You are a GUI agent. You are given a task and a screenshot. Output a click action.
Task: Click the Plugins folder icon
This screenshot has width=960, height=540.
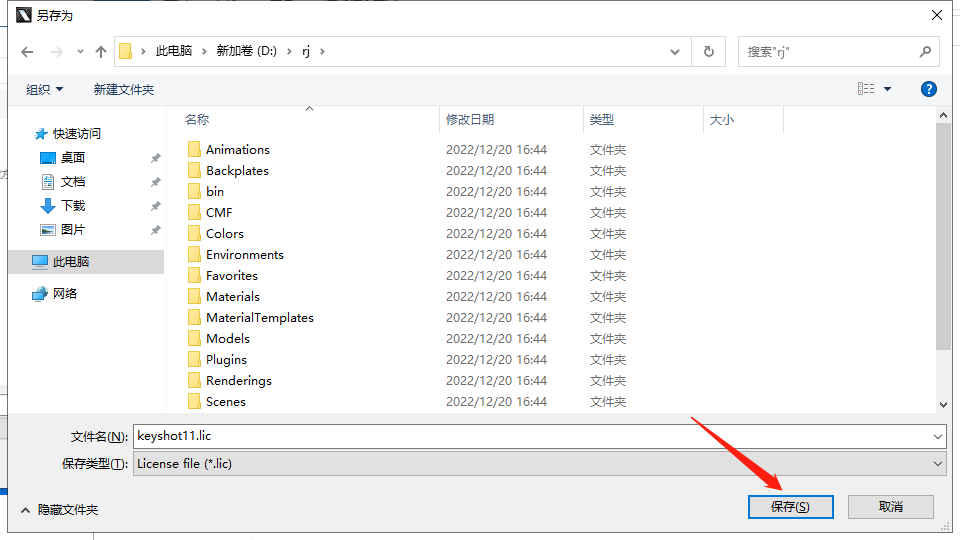click(194, 359)
